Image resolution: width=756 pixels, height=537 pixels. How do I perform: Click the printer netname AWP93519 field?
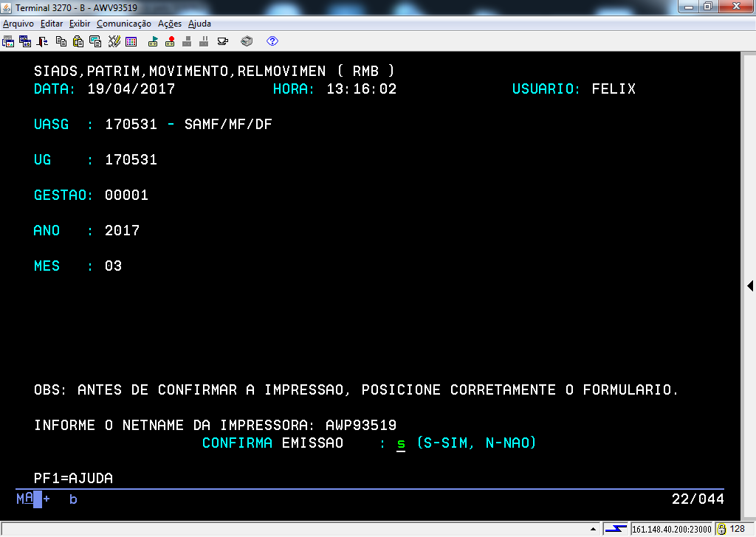click(361, 426)
